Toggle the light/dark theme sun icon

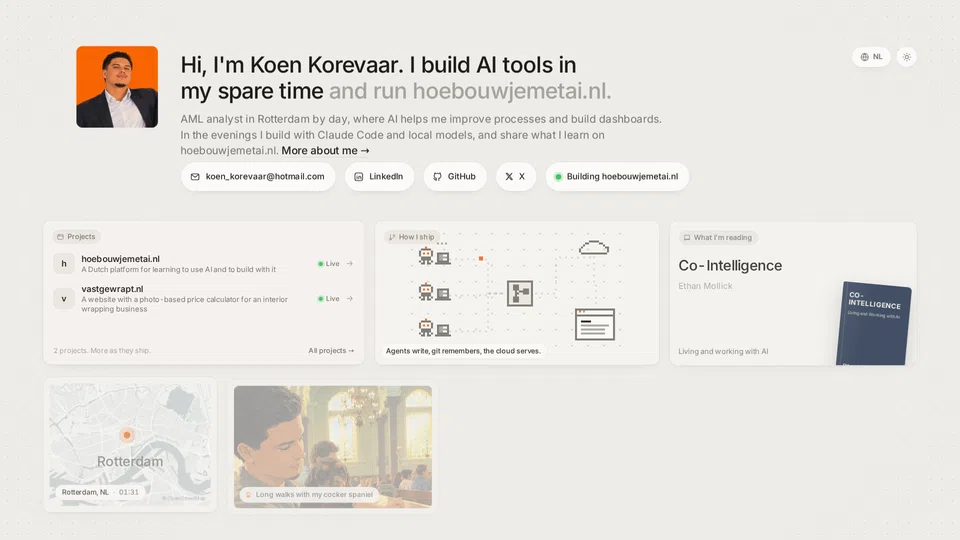[x=907, y=57]
